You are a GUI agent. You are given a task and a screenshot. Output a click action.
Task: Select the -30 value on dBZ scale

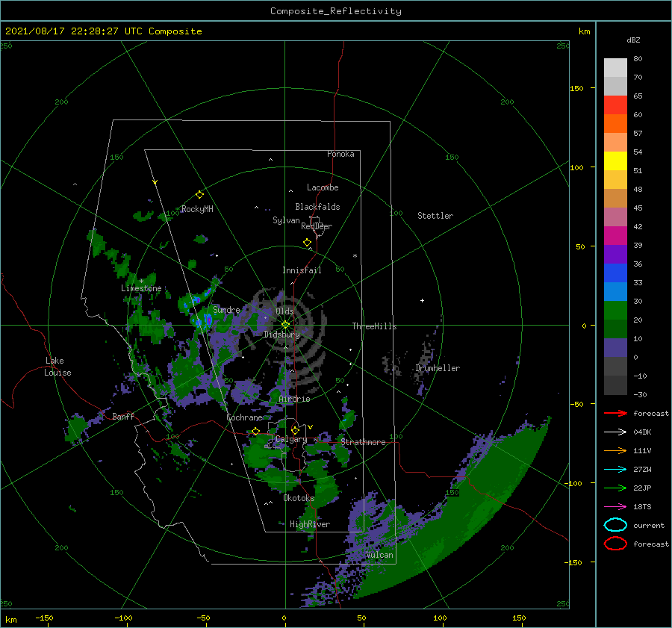(x=640, y=394)
